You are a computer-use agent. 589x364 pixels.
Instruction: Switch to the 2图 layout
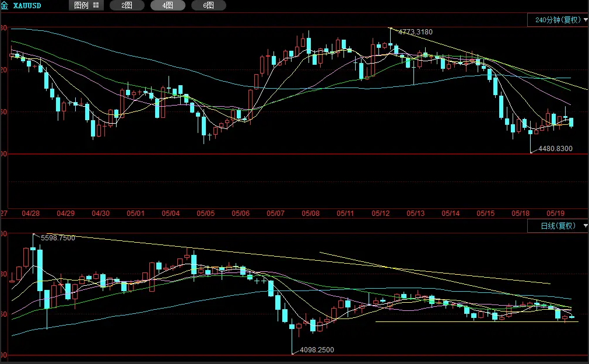127,5
